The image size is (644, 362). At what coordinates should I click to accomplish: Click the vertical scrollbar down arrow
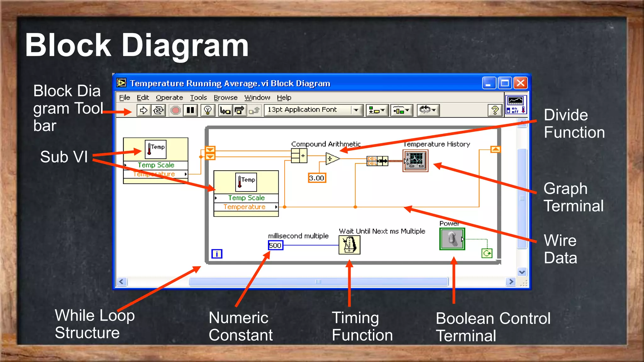(x=522, y=272)
